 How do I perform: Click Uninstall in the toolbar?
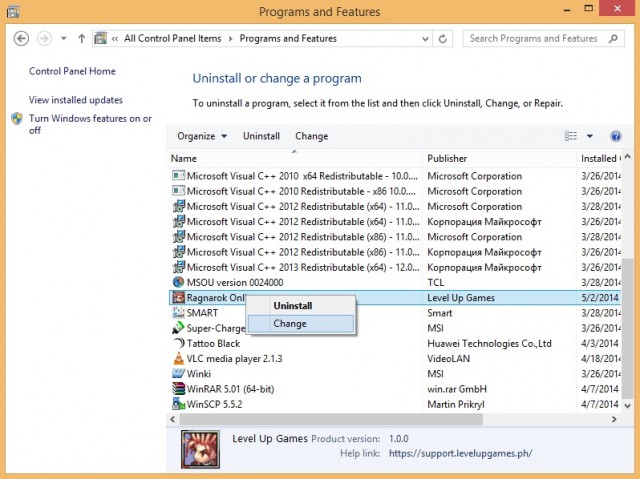coord(261,136)
